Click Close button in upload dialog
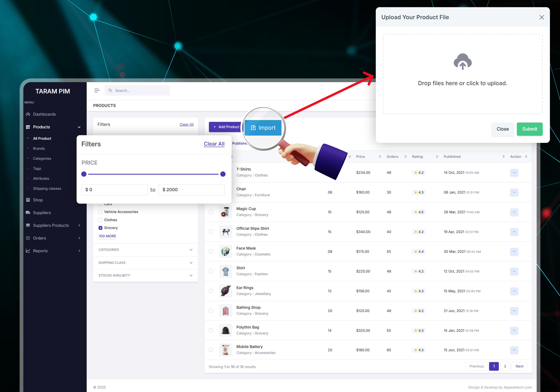560x392 pixels. [503, 129]
